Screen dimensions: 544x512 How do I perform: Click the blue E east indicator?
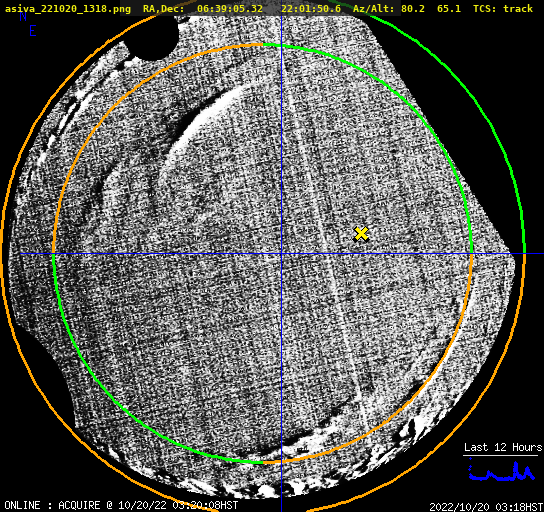pyautogui.click(x=33, y=31)
